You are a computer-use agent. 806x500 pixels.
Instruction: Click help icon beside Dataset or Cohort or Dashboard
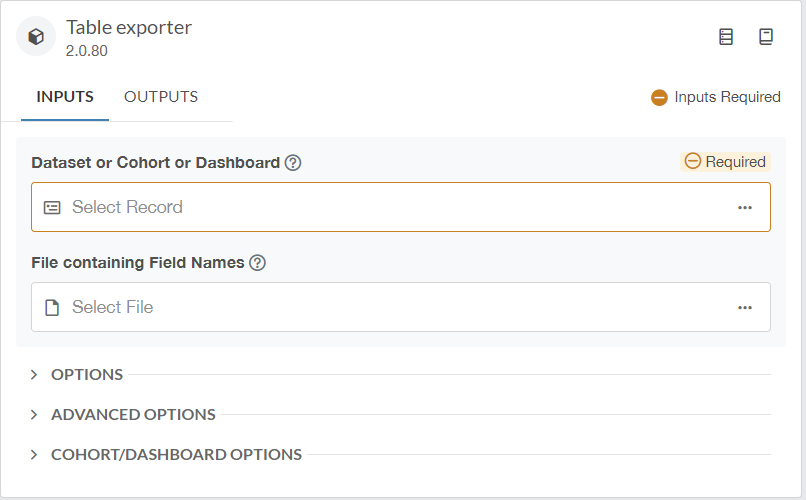pos(293,163)
